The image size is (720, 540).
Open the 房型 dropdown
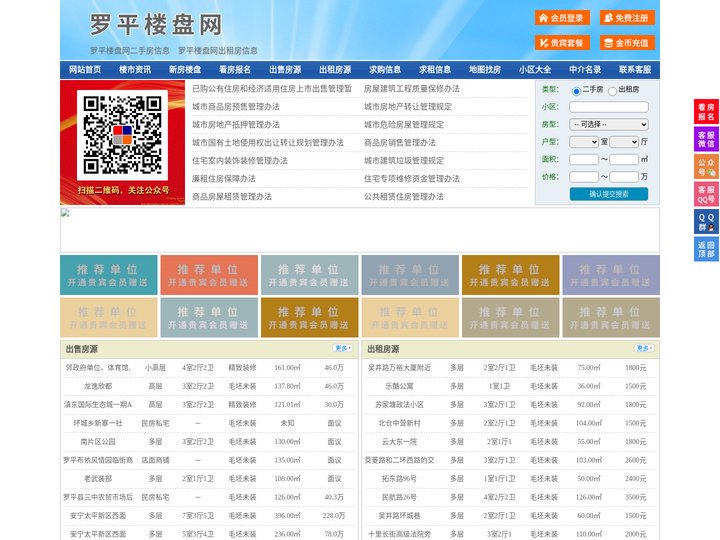(609, 124)
